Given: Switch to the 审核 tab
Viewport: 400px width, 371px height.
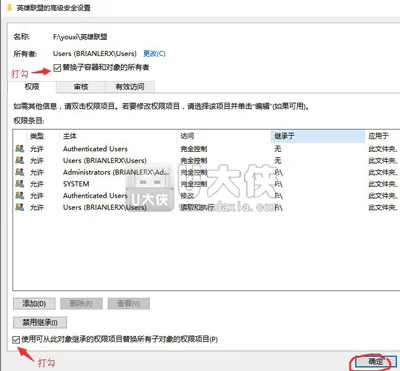Looking at the screenshot, I should [x=81, y=87].
